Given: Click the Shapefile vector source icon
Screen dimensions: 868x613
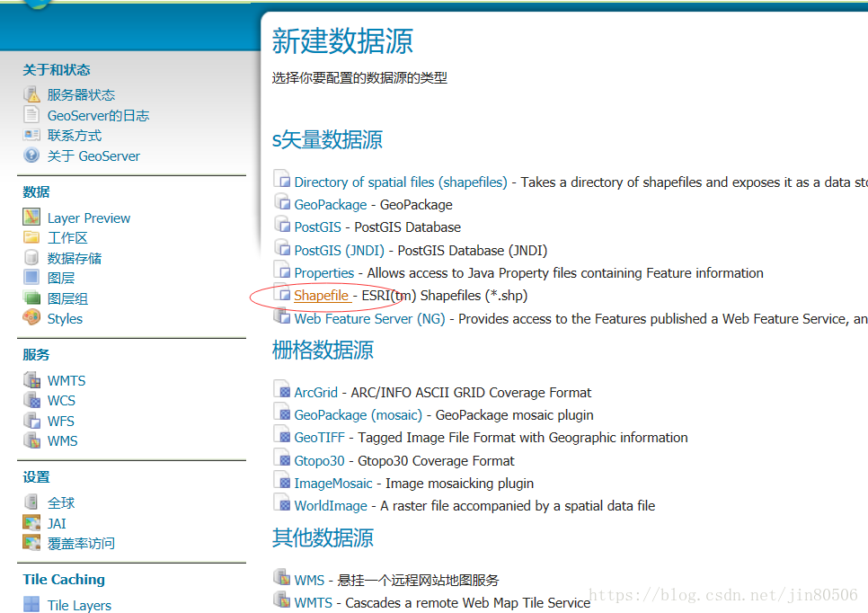Looking at the screenshot, I should click(282, 294).
